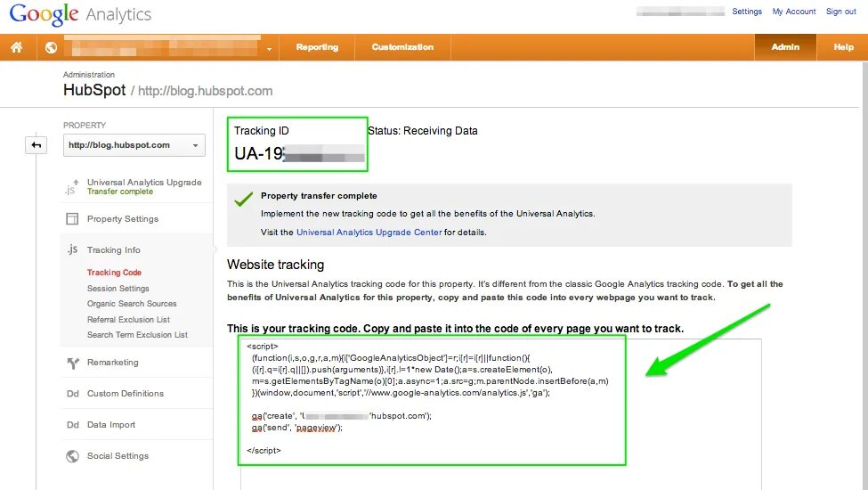The height and width of the screenshot is (490, 868).
Task: Open My Account link
Action: click(794, 11)
